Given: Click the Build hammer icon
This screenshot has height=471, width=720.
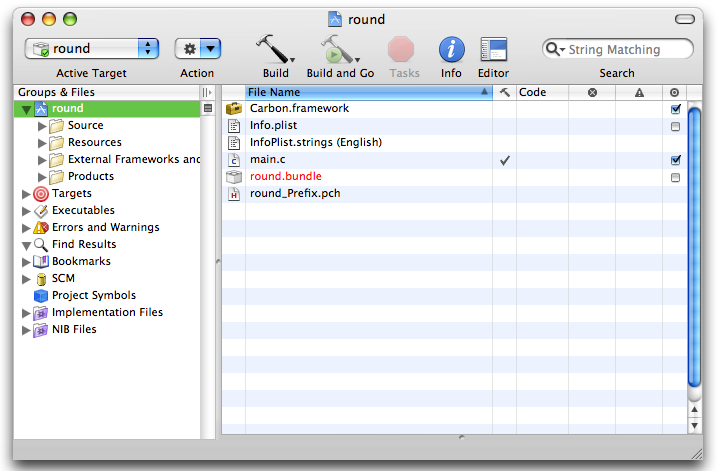Looking at the screenshot, I should pyautogui.click(x=274, y=49).
